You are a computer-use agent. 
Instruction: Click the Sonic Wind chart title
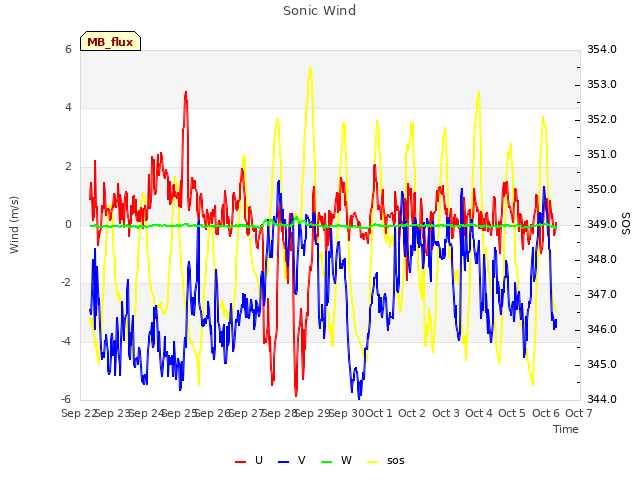click(320, 10)
